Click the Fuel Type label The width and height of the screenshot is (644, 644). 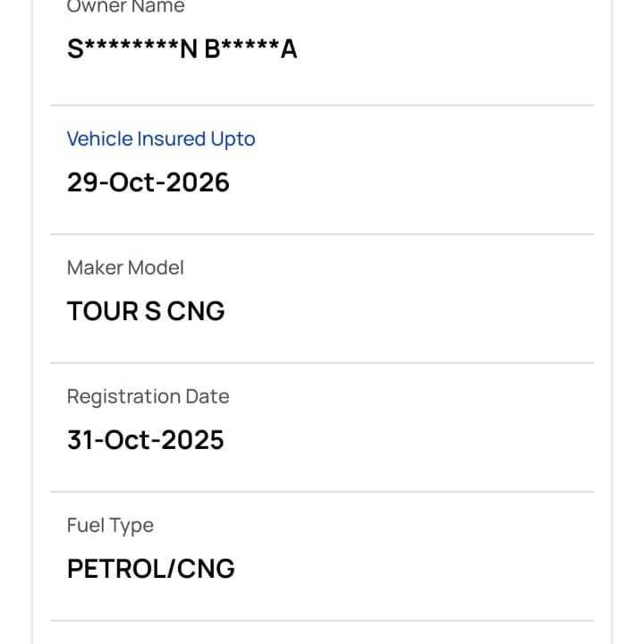(110, 525)
